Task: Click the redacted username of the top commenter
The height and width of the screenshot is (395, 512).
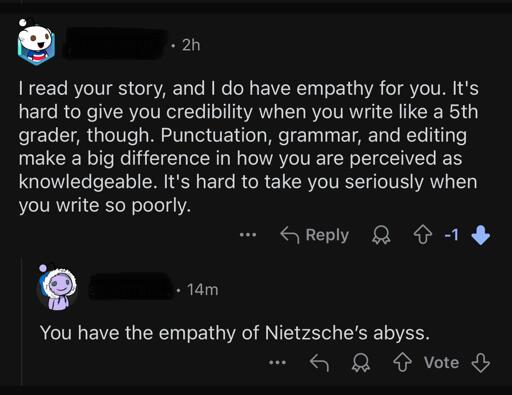Action: [115, 44]
